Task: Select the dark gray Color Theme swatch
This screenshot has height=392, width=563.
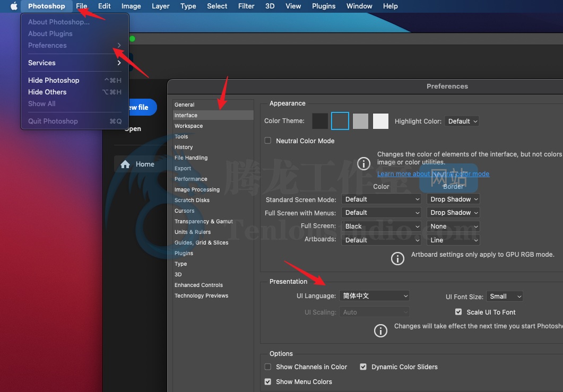Action: pyautogui.click(x=340, y=121)
